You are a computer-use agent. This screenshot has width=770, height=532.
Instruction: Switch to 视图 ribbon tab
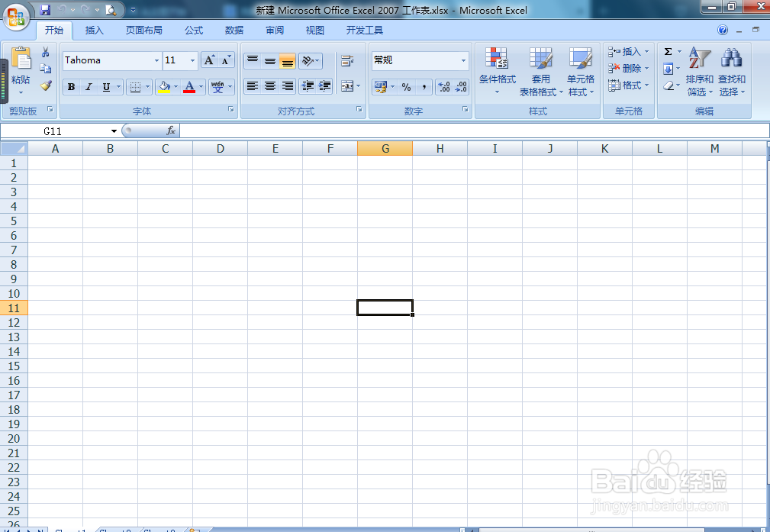point(315,31)
